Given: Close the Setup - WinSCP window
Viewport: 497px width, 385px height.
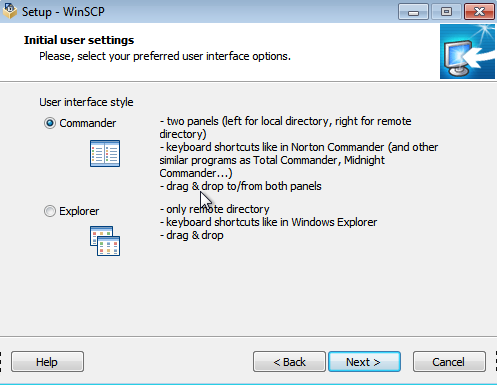Looking at the screenshot, I should [x=479, y=12].
